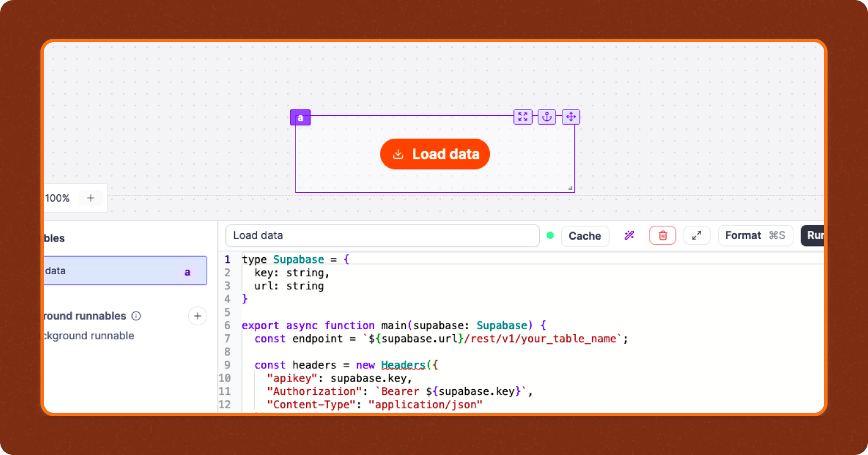This screenshot has height=455, width=868.
Task: Click the Load data name field
Action: [x=382, y=236]
